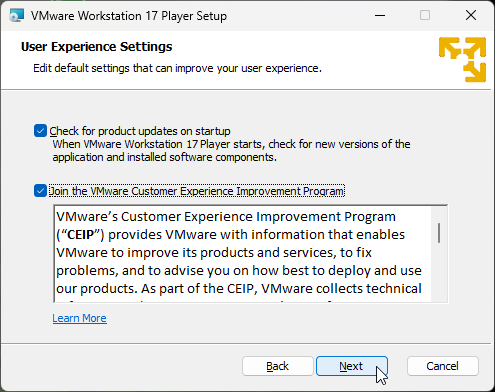Click the VMware installer icon in title bar
The width and height of the screenshot is (495, 392).
point(17,15)
